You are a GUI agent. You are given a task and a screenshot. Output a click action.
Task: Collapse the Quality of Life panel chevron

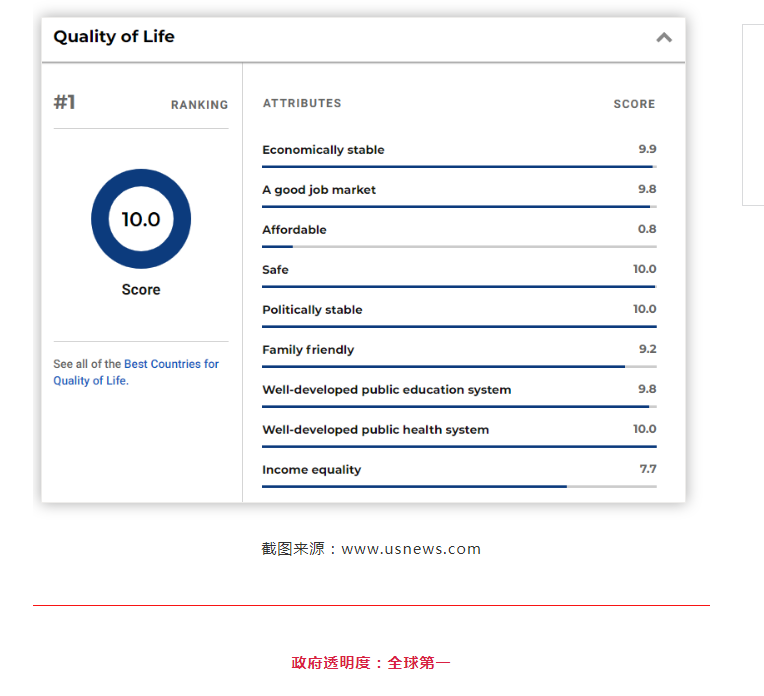coord(663,38)
